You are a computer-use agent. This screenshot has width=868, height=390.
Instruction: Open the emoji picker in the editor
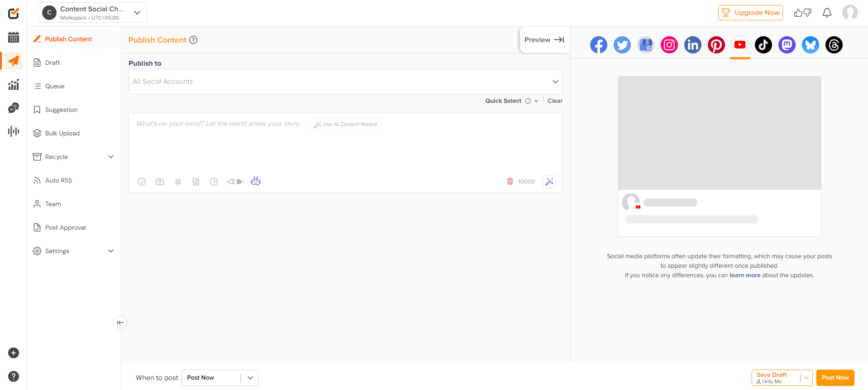[142, 182]
